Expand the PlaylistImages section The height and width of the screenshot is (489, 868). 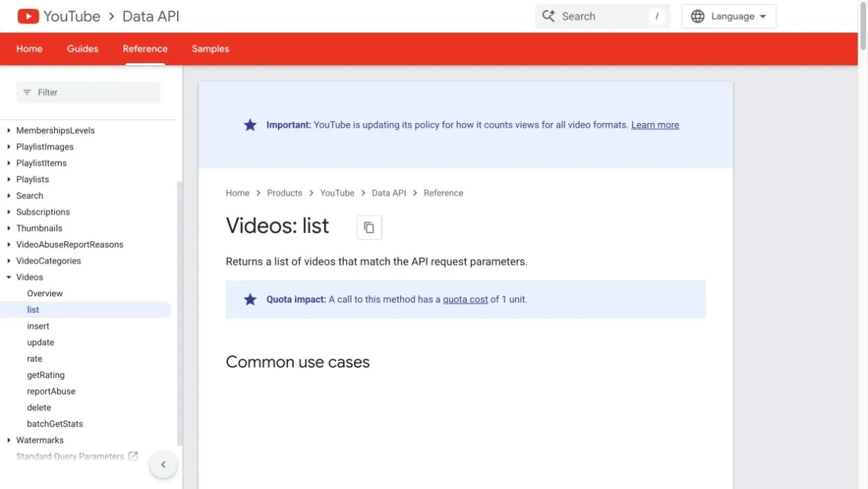(x=9, y=147)
